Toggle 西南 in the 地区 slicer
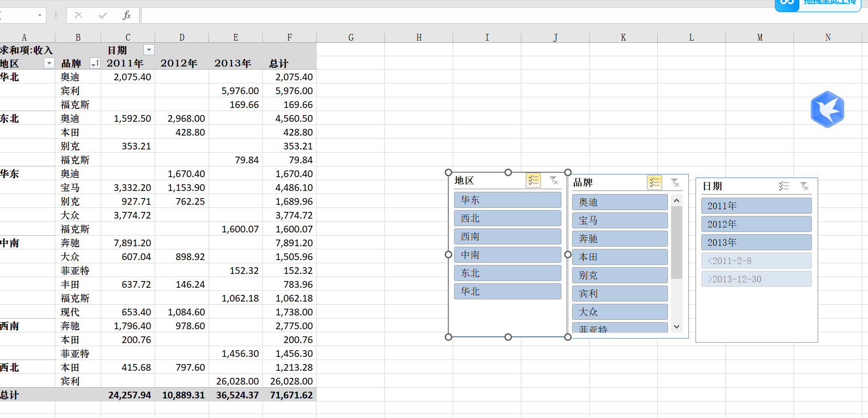This screenshot has width=868, height=418. pyautogui.click(x=508, y=236)
